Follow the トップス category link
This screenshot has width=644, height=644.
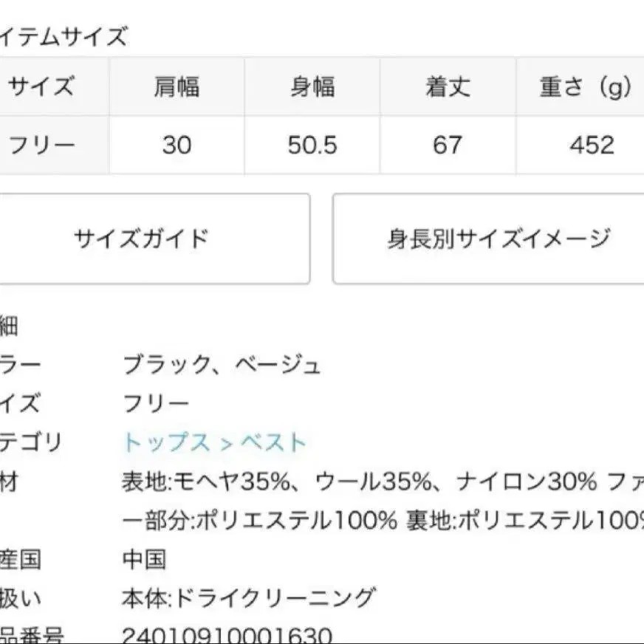pyautogui.click(x=166, y=442)
